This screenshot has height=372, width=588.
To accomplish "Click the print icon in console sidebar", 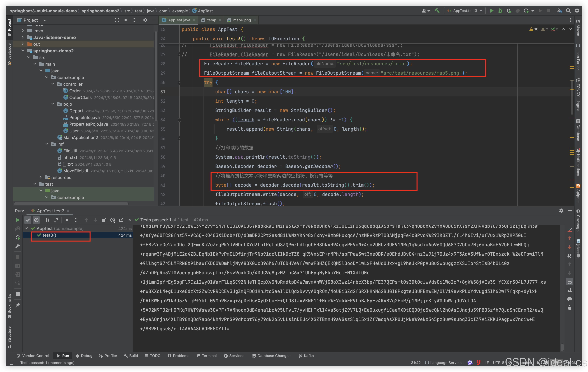I will 570,299.
